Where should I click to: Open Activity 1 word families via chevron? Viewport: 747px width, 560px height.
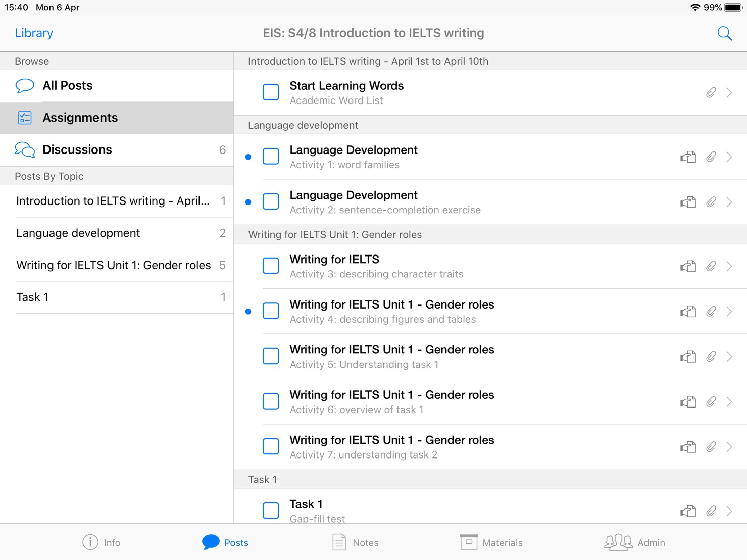[x=729, y=157]
